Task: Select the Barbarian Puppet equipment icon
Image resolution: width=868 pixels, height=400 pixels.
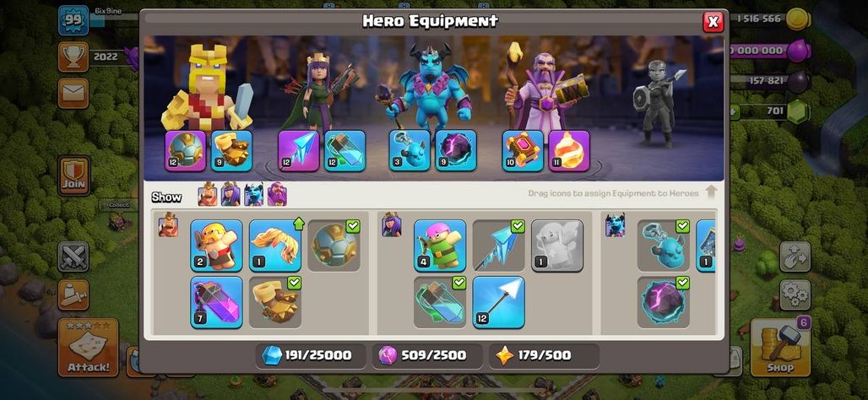Action: [216, 245]
